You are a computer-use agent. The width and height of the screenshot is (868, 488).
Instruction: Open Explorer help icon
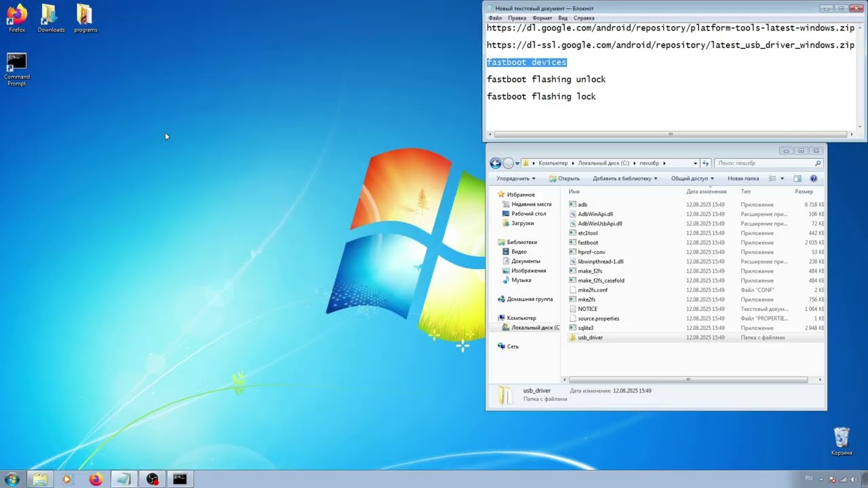tap(814, 178)
